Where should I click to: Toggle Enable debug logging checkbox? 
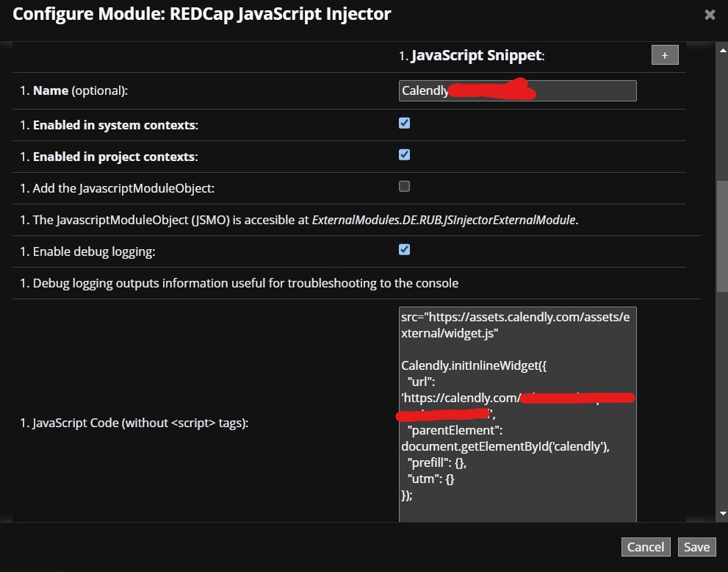(x=404, y=249)
